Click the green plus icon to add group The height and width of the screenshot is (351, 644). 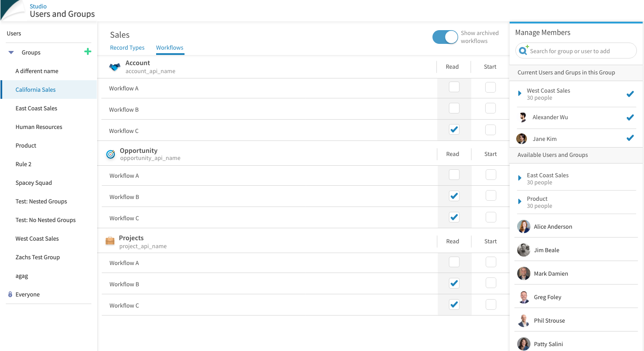pos(88,52)
